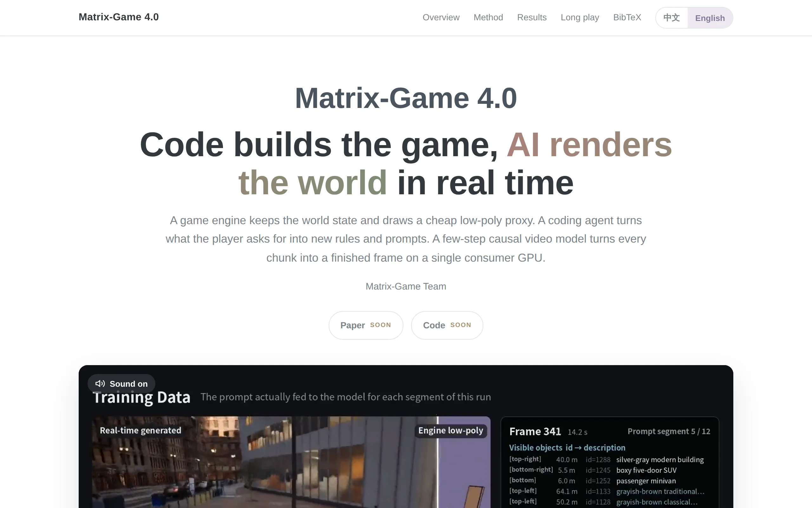Click the Code SOON button
Image resolution: width=812 pixels, height=508 pixels.
pos(447,325)
